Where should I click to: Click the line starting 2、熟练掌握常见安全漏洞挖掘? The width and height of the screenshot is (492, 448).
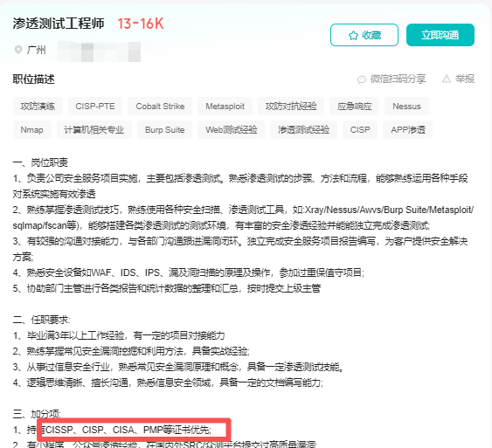point(131,351)
